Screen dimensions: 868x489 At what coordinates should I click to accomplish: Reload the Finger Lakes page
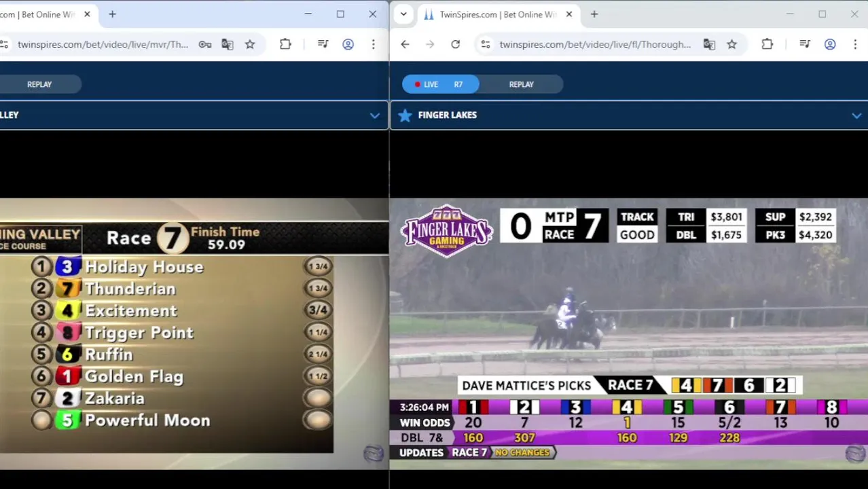pyautogui.click(x=455, y=44)
